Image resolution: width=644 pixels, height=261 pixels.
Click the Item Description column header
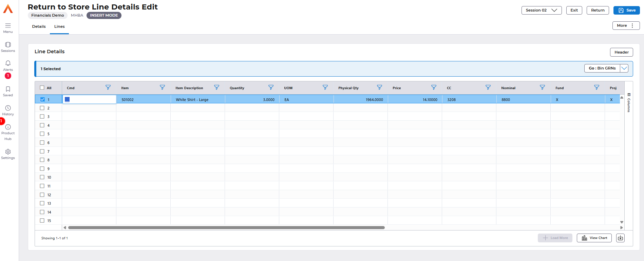click(x=189, y=88)
